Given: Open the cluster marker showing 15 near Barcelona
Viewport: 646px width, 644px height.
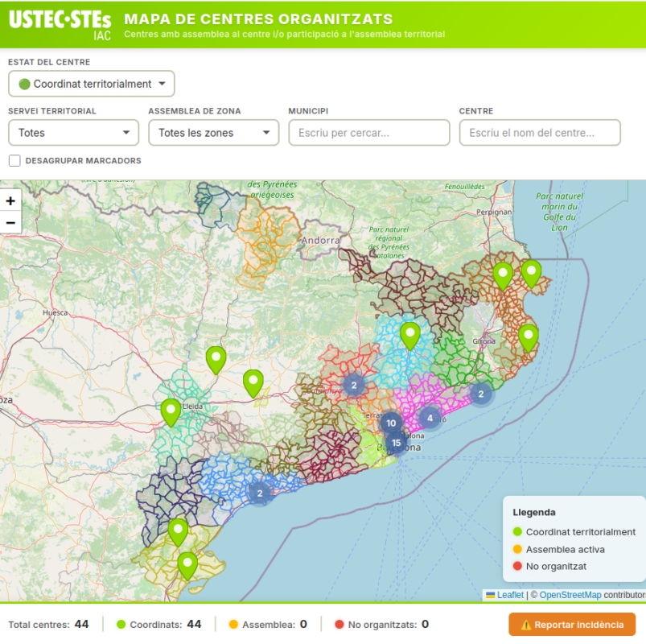Looking at the screenshot, I should point(396,442).
